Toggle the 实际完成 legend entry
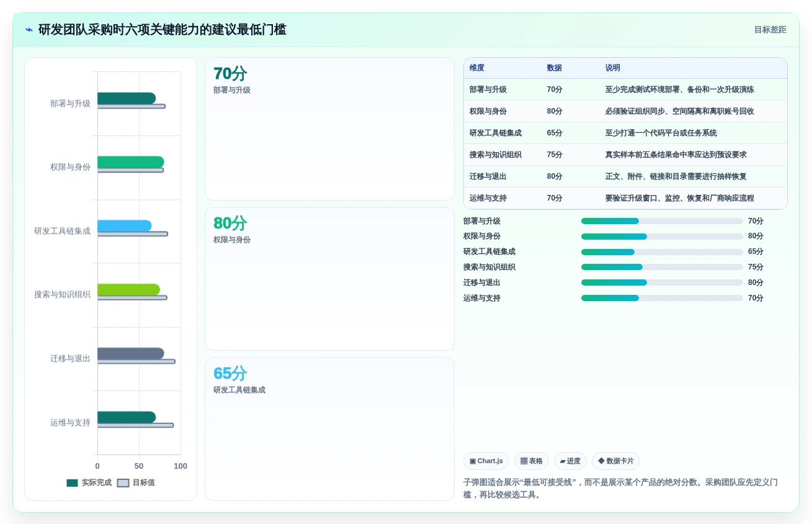Viewport: 812px width, 524px height. 89,482
